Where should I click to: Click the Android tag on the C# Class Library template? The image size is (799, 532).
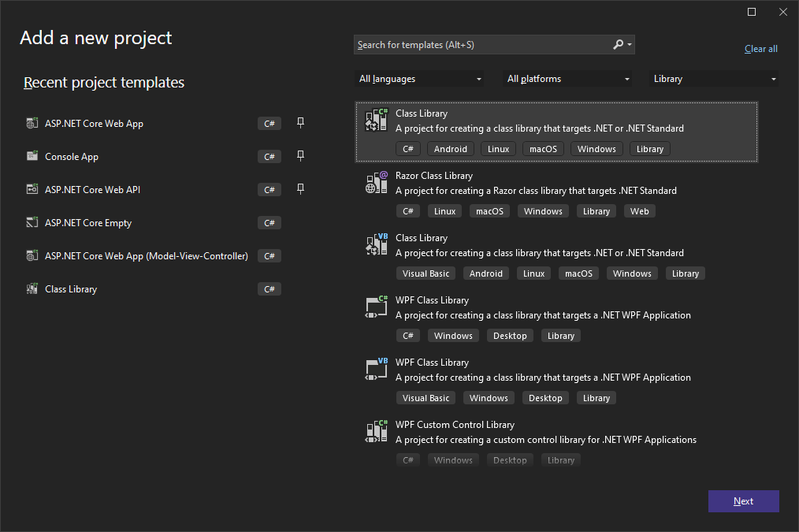tap(451, 149)
